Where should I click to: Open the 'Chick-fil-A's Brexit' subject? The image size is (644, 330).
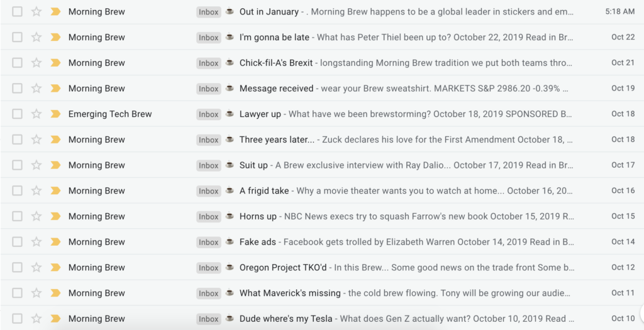click(x=276, y=63)
